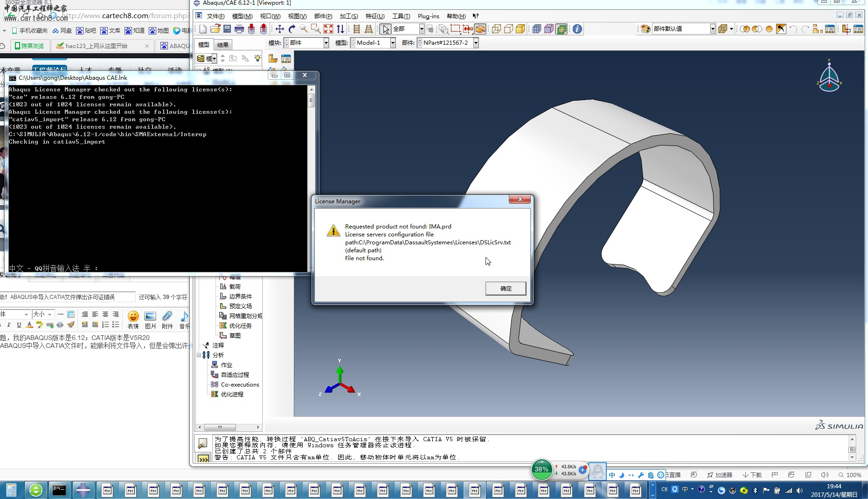
Task: Click the command prompt taskbar icon
Action: tap(59, 490)
